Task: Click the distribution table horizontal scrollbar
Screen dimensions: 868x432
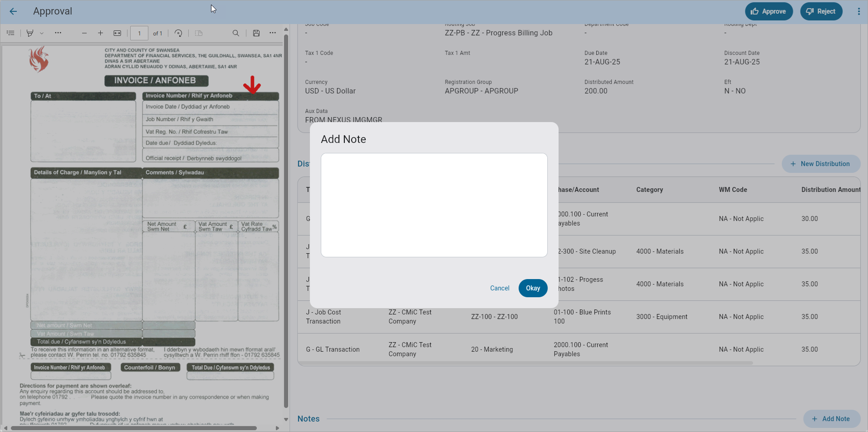Action: pyautogui.click(x=526, y=363)
